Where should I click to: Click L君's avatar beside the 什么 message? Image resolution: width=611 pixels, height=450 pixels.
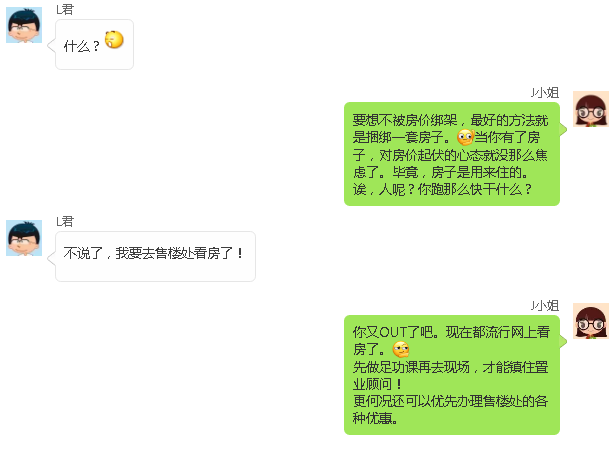coord(24,25)
